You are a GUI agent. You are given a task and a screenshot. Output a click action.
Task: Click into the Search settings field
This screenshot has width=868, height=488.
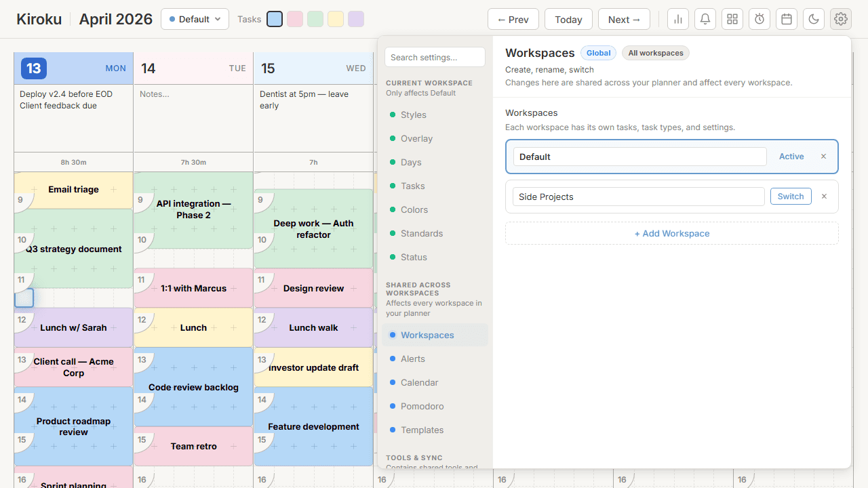coord(434,57)
